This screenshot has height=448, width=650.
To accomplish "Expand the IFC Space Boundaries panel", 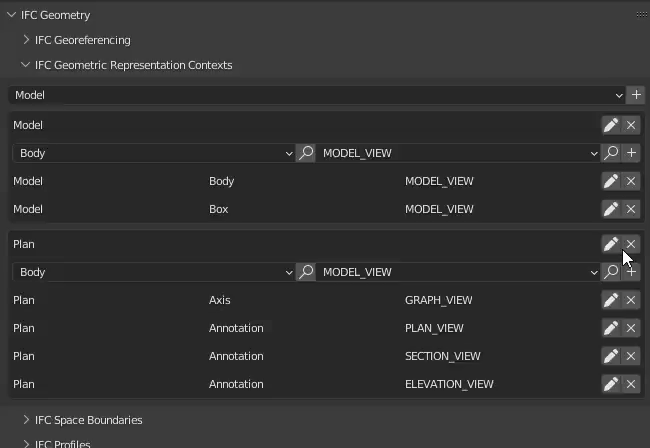I will pos(88,420).
